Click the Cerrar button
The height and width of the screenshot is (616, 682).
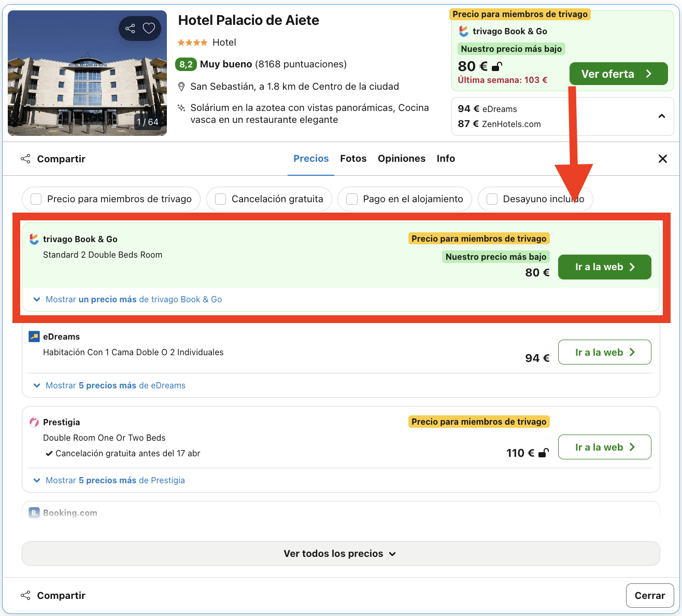(x=650, y=596)
